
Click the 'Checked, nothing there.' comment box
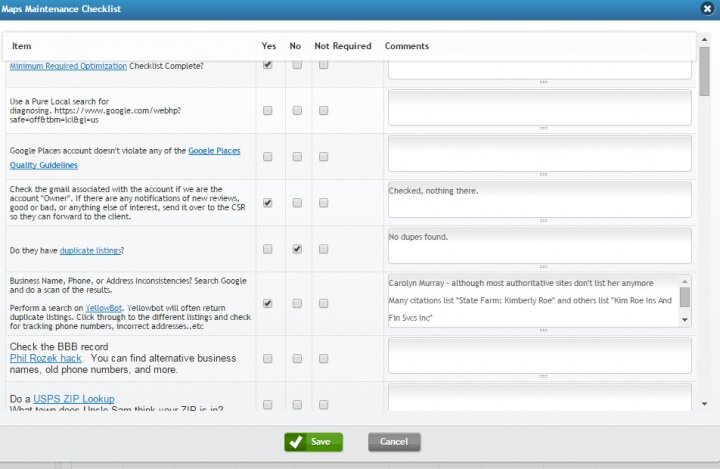tap(540, 200)
